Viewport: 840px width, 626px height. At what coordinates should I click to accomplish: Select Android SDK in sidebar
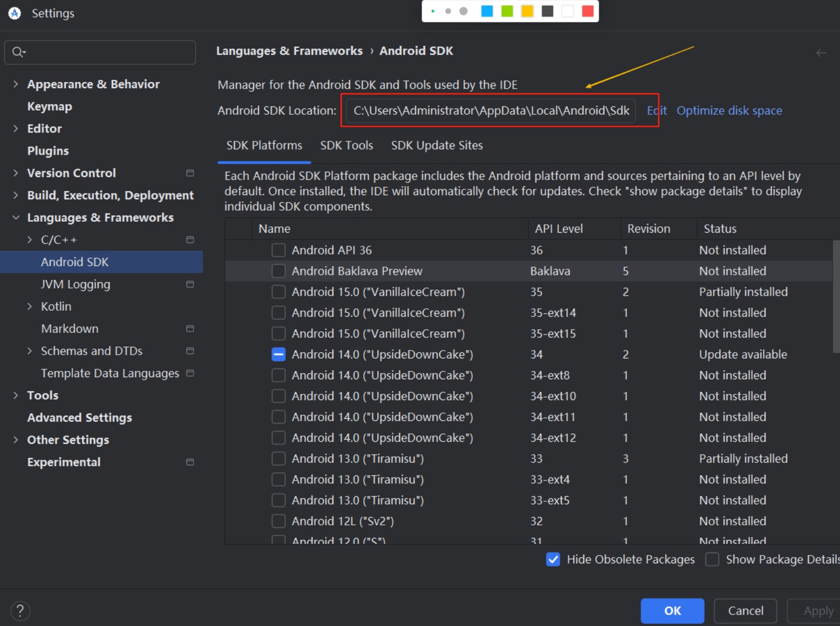point(101,262)
